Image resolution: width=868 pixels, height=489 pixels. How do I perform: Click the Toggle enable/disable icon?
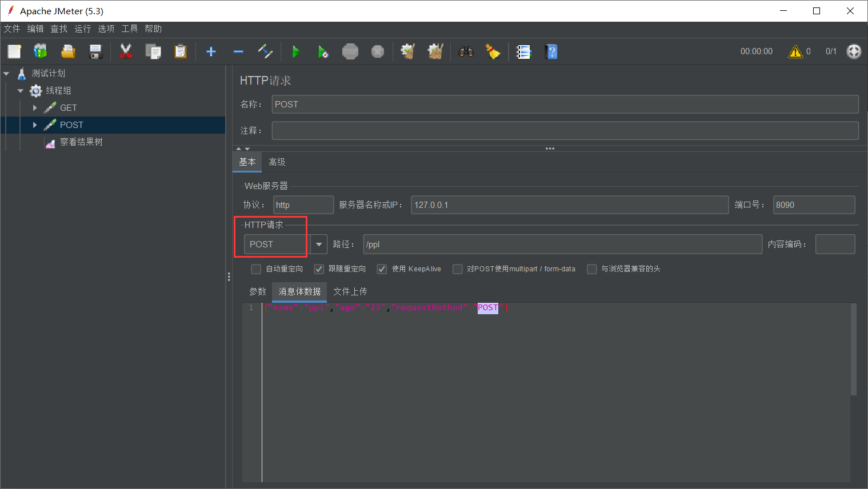coord(265,51)
